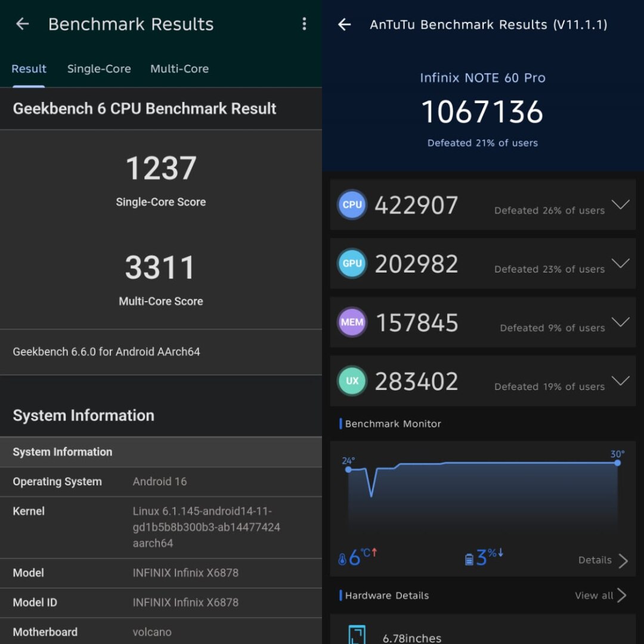The height and width of the screenshot is (644, 644).
Task: Go back from AnTuTu Benchmark Results
Action: tap(344, 24)
